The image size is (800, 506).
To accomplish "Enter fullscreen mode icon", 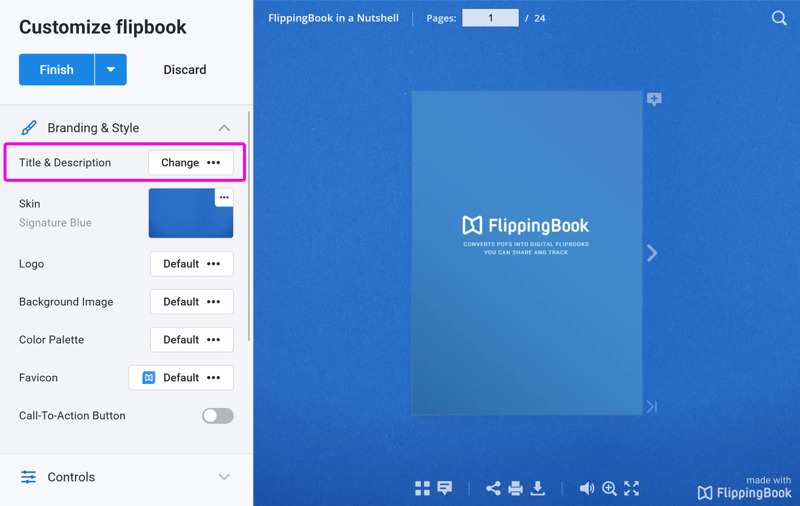I will pos(632,488).
